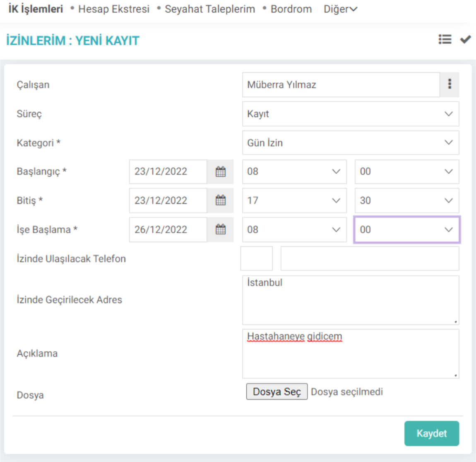
Task: Open calendar for İşe Başlama date
Action: point(221,230)
